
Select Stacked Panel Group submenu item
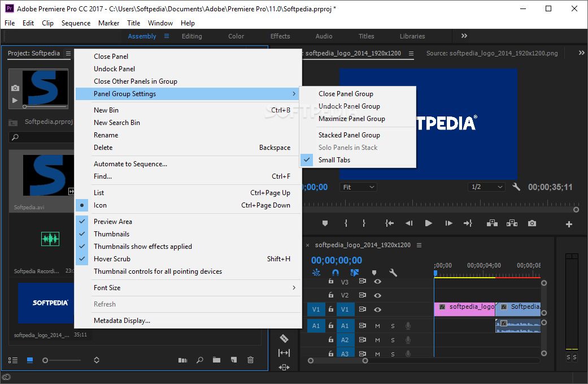tap(358, 135)
